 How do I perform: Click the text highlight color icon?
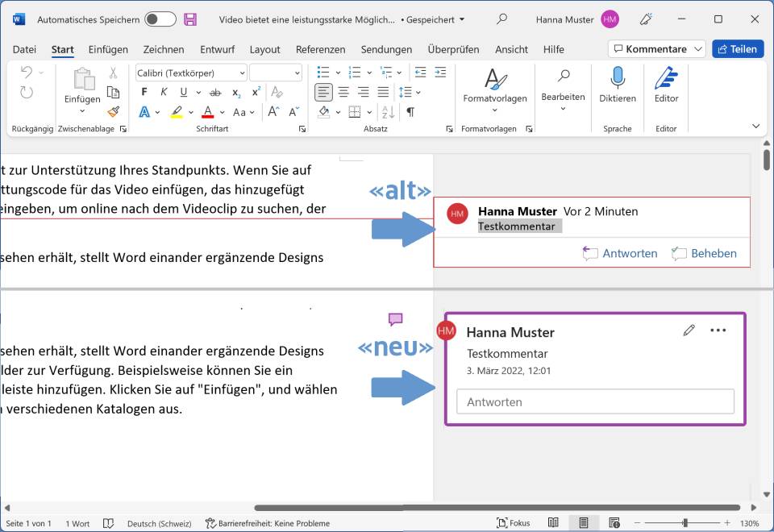click(177, 111)
